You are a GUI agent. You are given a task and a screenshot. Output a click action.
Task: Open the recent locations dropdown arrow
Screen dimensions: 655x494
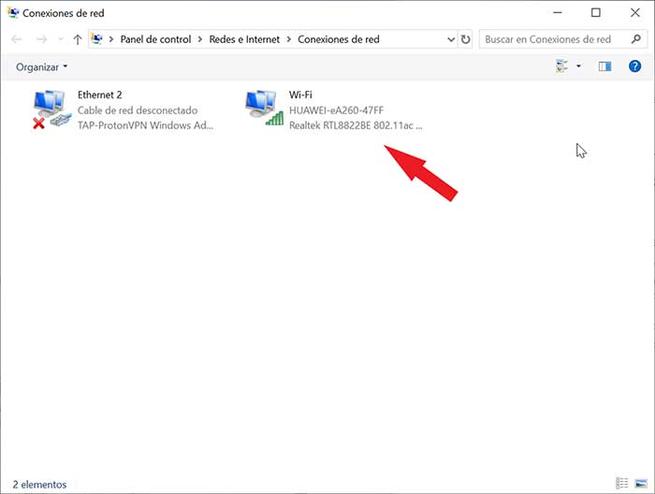[61, 40]
